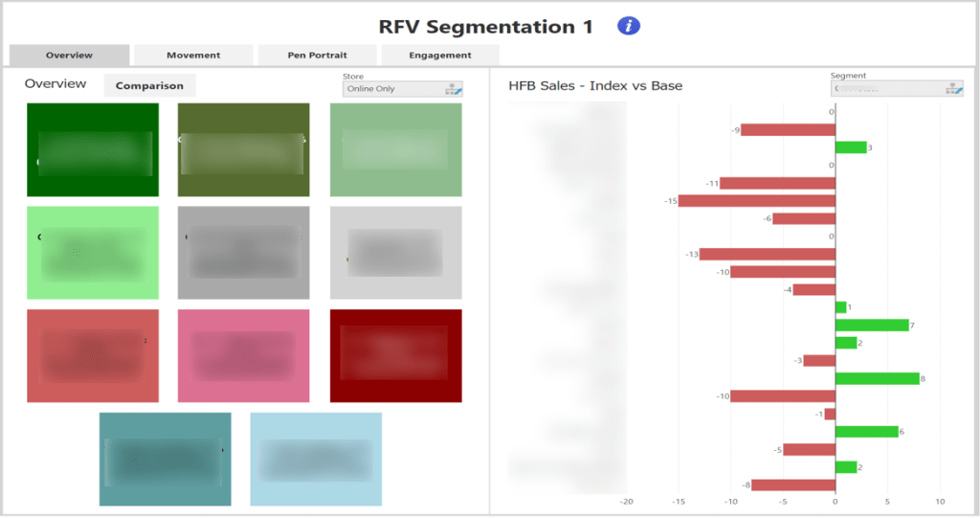Select the dark green segment tile
The width and height of the screenshot is (980, 519).
tap(93, 150)
